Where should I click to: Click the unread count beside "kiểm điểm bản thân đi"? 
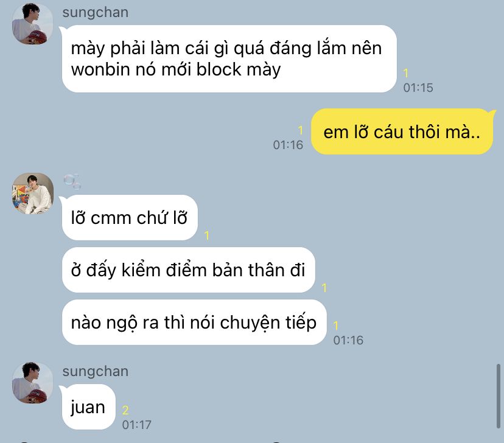click(324, 288)
